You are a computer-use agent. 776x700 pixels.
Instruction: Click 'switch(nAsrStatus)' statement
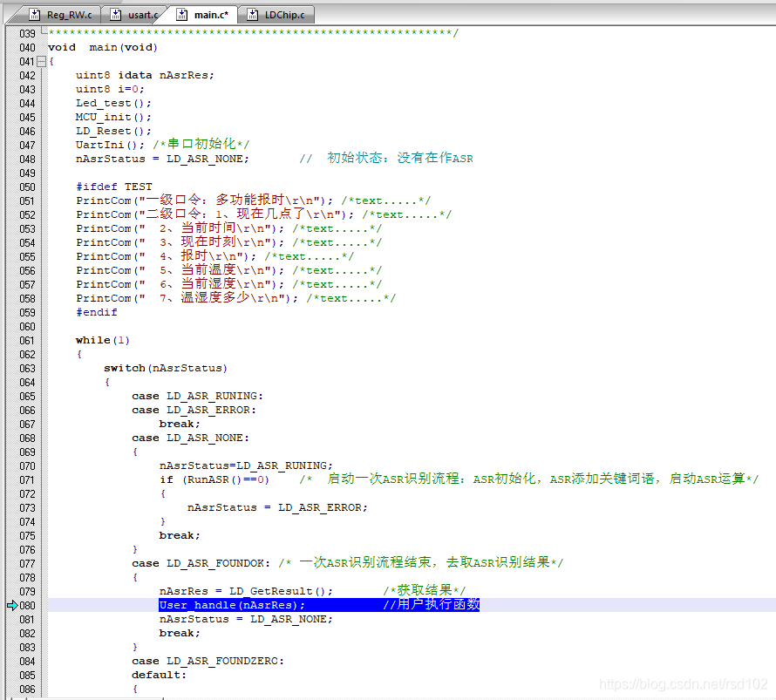(x=166, y=368)
